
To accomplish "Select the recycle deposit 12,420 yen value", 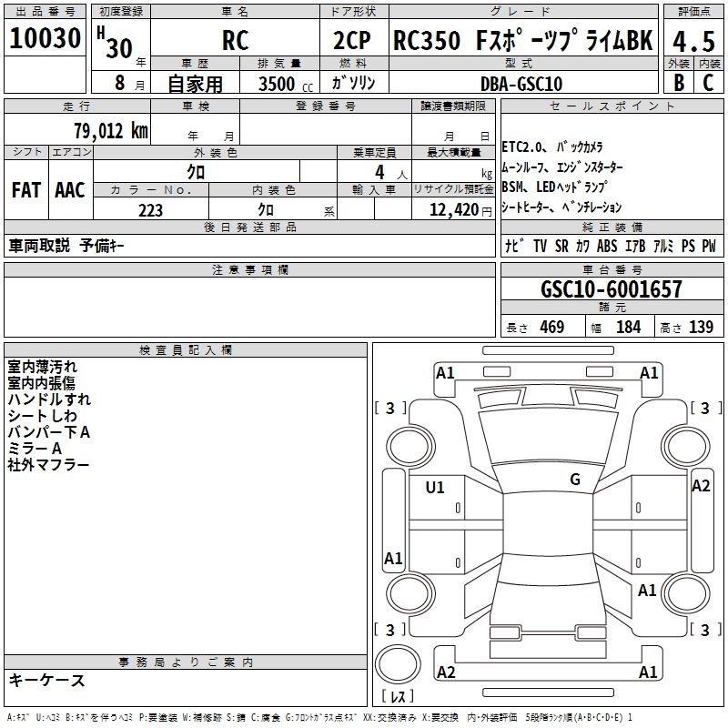I will click(x=451, y=210).
